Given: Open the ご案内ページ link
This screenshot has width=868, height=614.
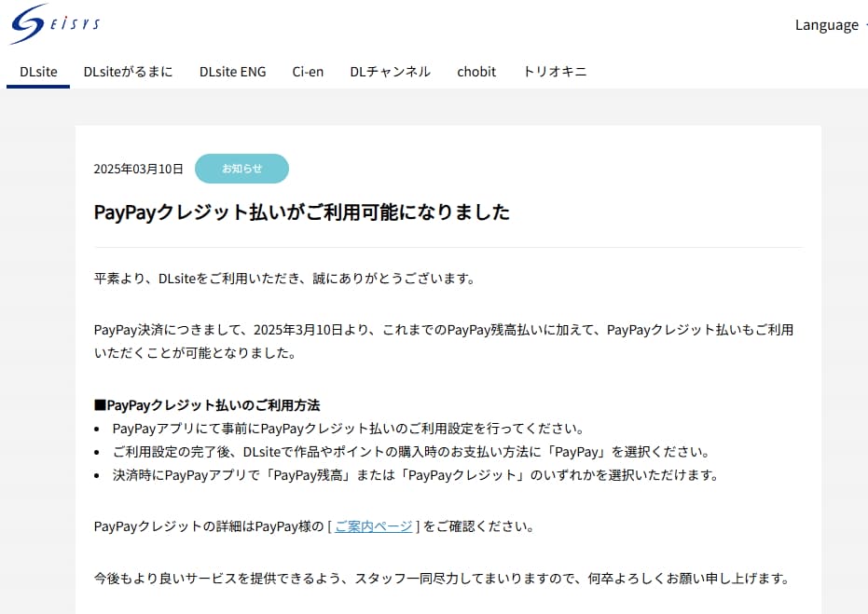Looking at the screenshot, I should pyautogui.click(x=374, y=526).
